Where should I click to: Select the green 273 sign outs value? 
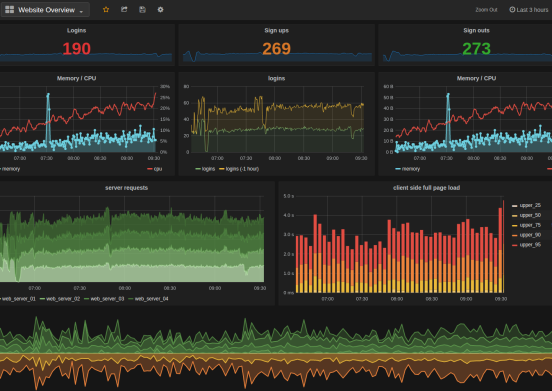coord(476,49)
